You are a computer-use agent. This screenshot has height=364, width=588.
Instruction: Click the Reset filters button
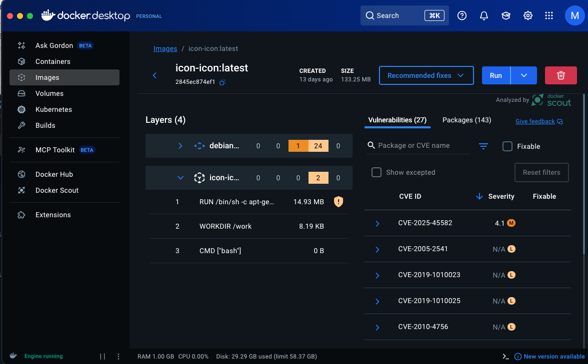click(x=541, y=172)
